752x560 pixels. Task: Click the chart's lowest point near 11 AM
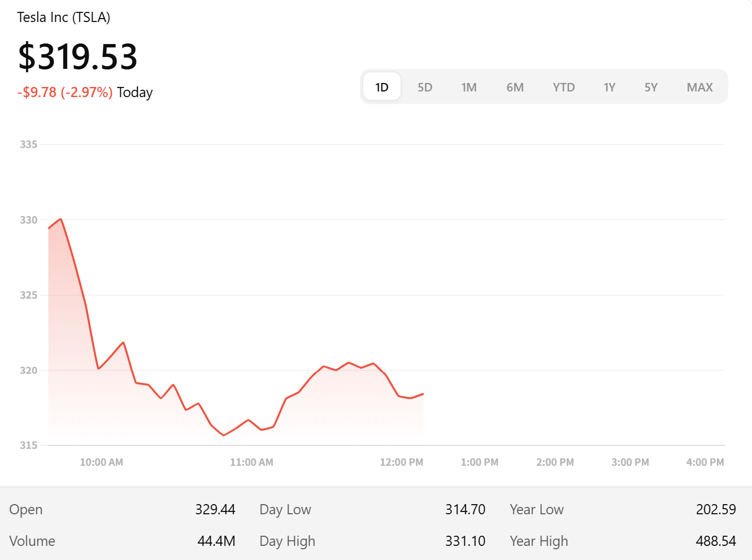(x=223, y=435)
